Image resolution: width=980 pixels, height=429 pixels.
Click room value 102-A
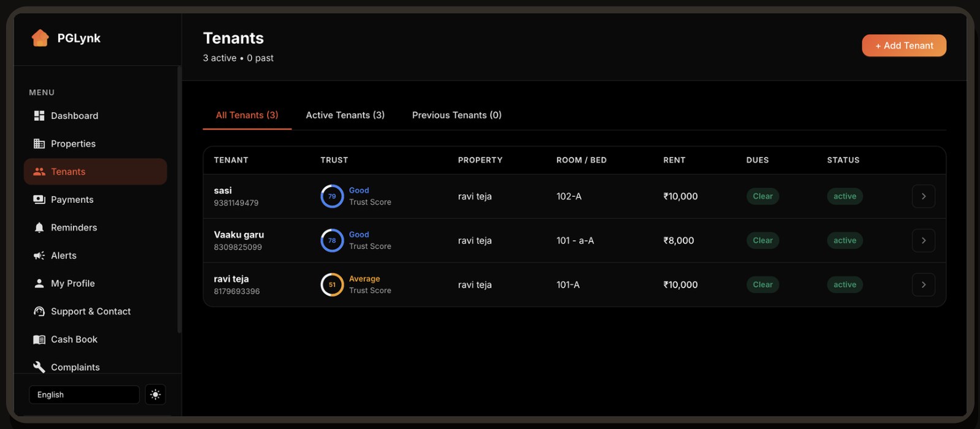tap(569, 196)
